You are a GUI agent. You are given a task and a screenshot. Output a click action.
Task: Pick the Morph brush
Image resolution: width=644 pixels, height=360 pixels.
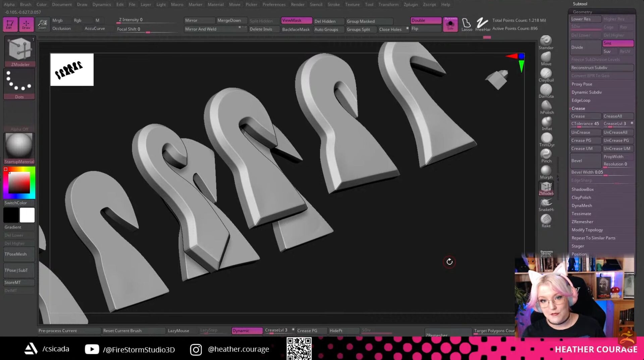coord(546,172)
